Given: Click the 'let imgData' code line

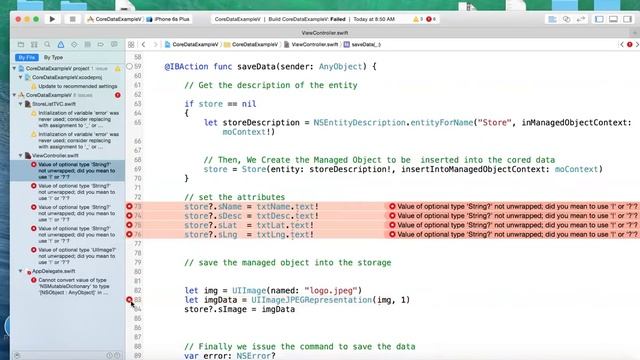Looking at the screenshot, I should (297, 300).
